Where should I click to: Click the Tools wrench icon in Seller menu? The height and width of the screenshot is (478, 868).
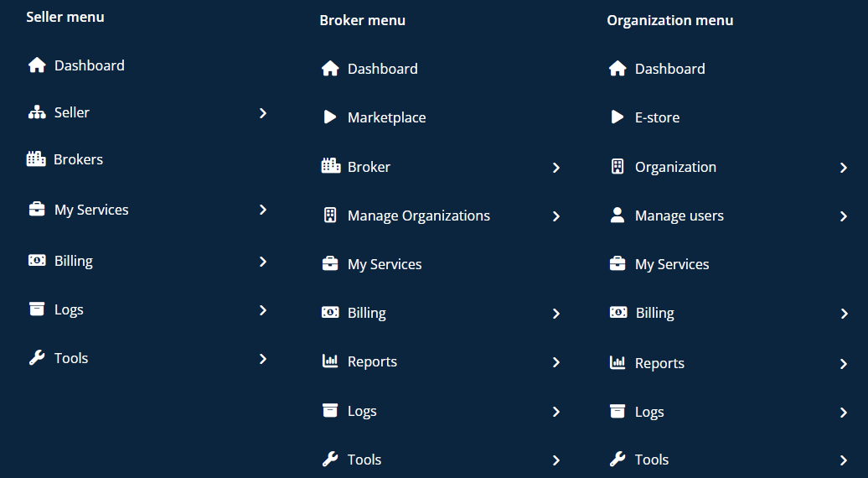click(37, 358)
